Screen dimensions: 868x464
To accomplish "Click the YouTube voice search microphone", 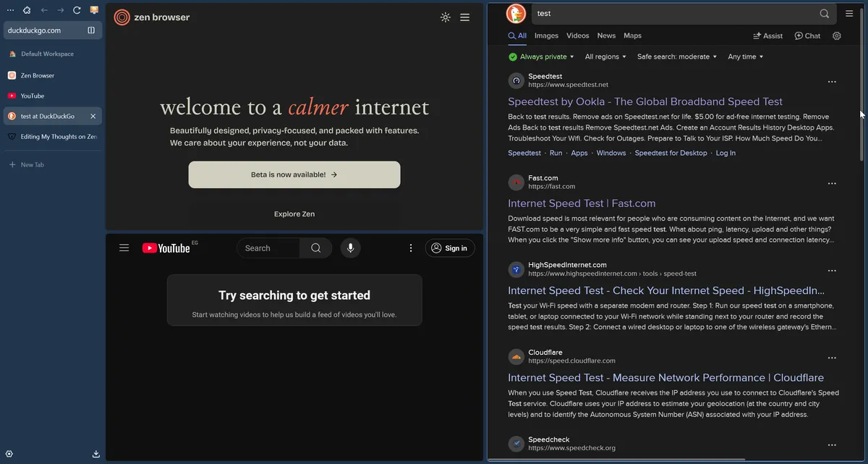I will point(351,248).
